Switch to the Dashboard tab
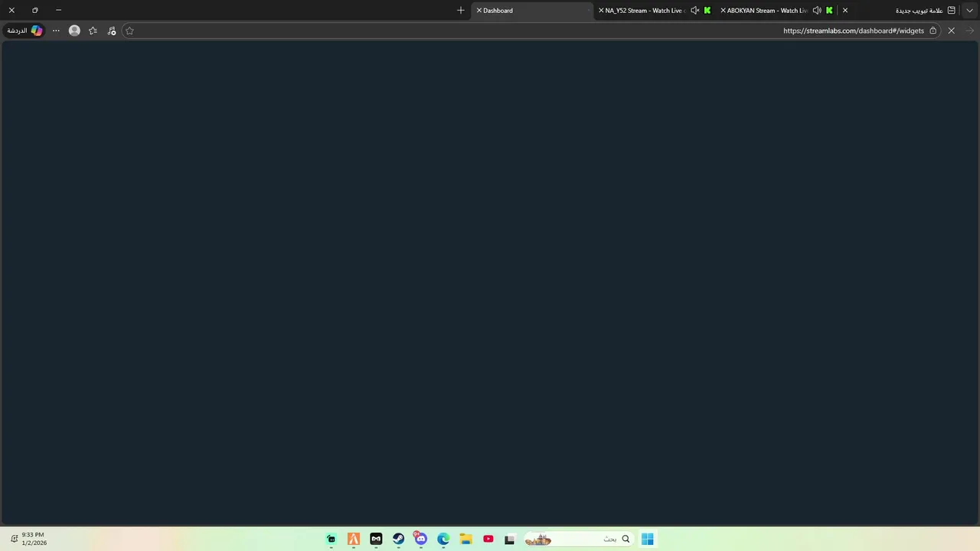This screenshot has width=980, height=551. click(532, 11)
